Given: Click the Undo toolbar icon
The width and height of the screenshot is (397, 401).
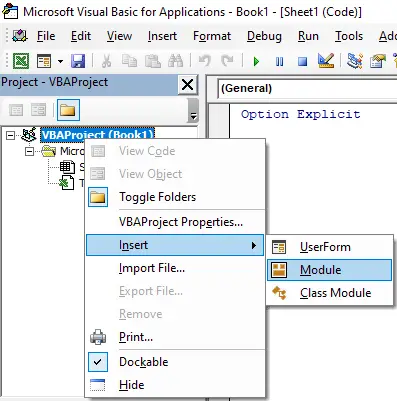Looking at the screenshot, I should (204, 61).
